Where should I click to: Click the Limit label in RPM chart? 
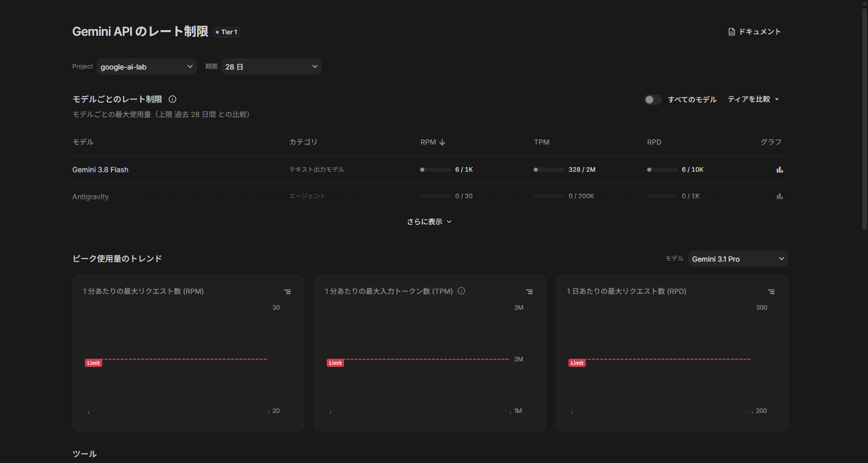coord(94,363)
